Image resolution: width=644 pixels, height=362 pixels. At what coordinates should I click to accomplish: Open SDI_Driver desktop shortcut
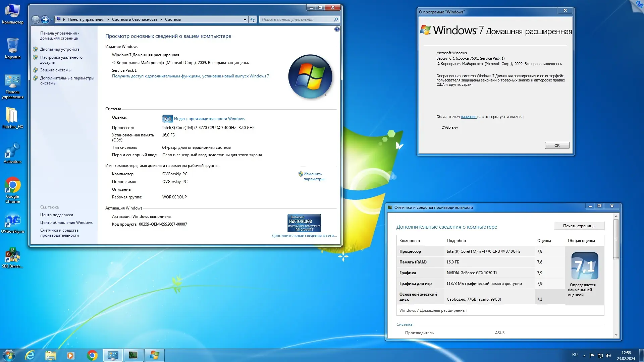click(12, 256)
